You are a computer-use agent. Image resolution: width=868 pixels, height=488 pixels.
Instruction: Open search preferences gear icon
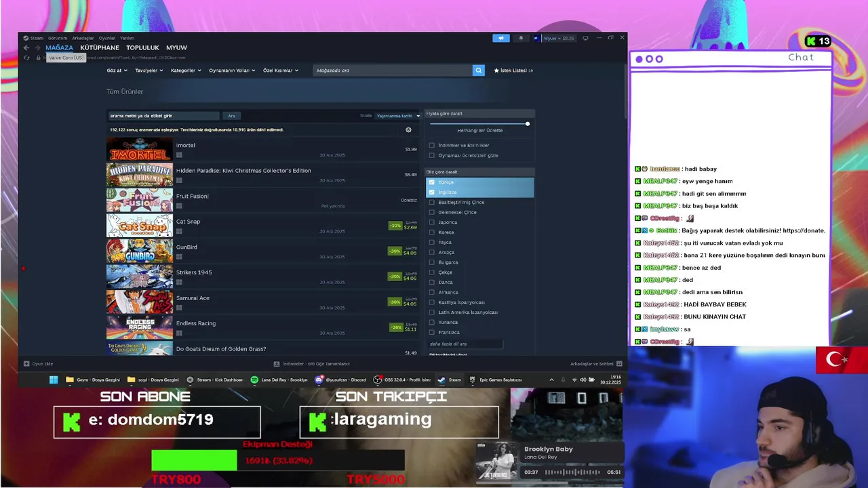coord(408,129)
